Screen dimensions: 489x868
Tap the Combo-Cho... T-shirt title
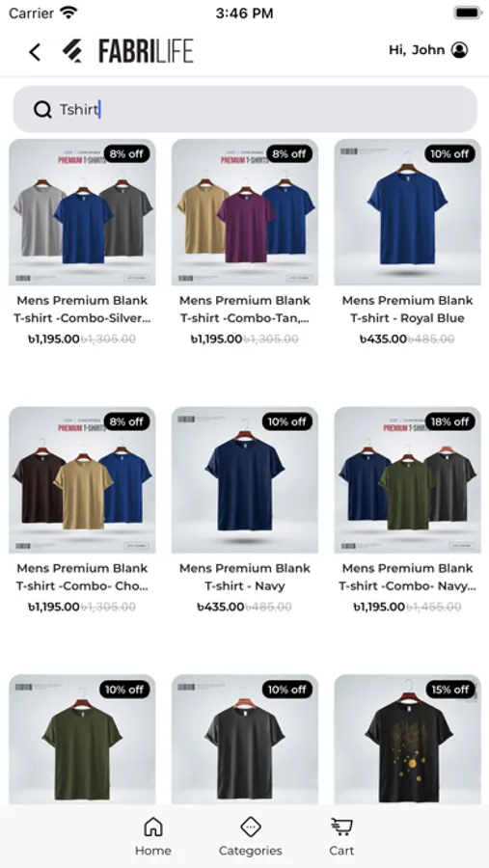(82, 577)
